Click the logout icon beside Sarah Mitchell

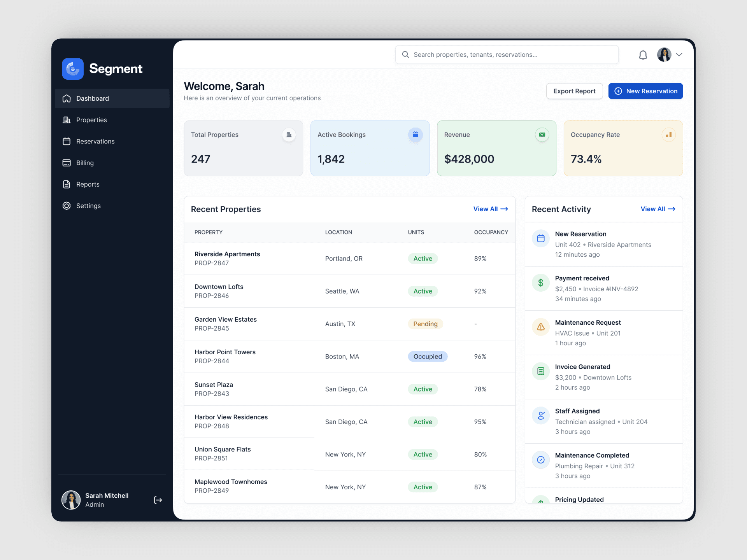click(158, 500)
